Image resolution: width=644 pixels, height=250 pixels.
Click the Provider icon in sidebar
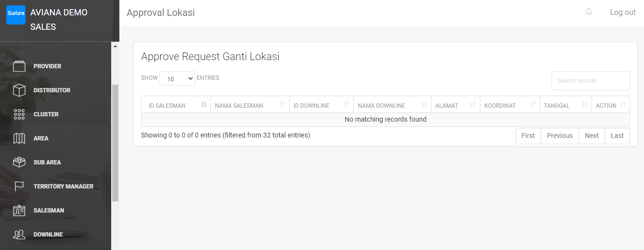[x=19, y=66]
